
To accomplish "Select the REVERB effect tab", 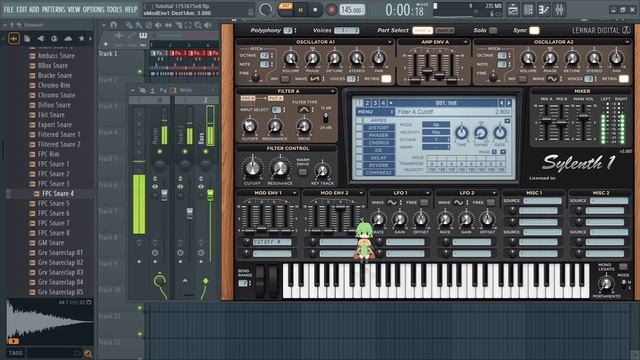I will pos(379,165).
